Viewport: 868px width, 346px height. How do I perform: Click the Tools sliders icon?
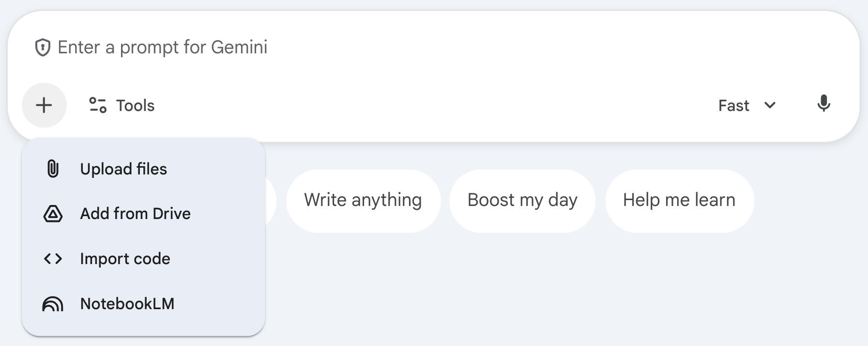point(98,105)
